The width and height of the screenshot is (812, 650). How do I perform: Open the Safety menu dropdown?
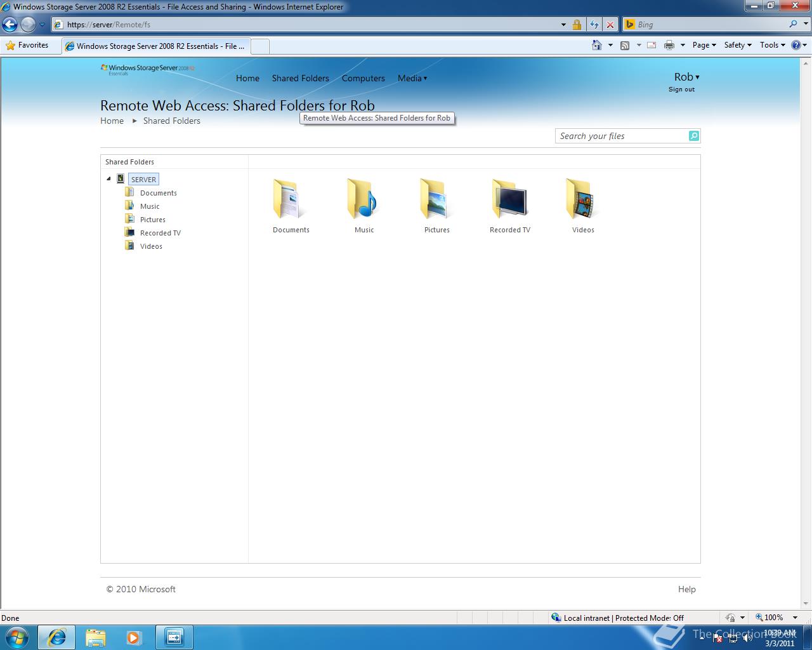coord(738,45)
